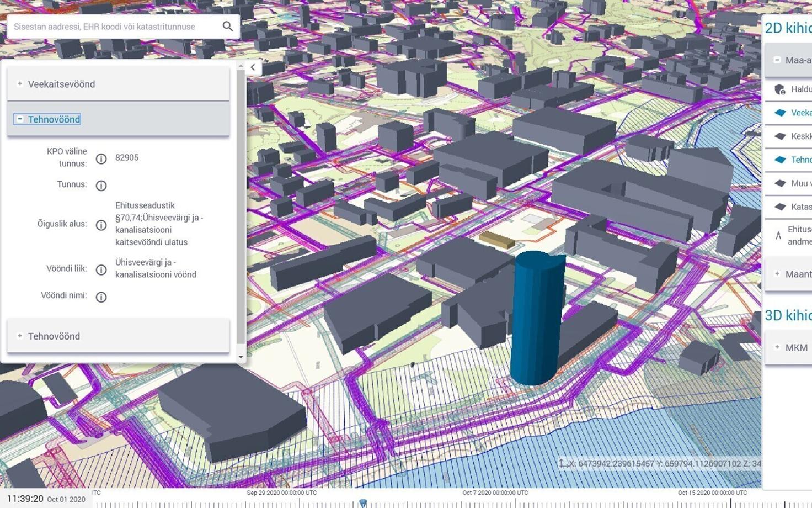Click info icon beside Õiguslik alus
Image resolution: width=812 pixels, height=508 pixels.
101,225
